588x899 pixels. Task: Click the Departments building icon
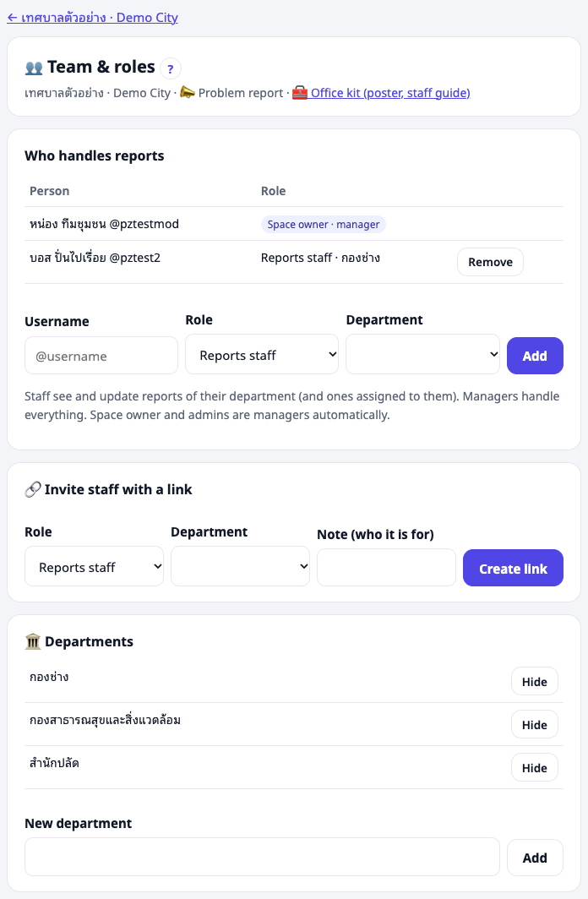pyautogui.click(x=33, y=641)
